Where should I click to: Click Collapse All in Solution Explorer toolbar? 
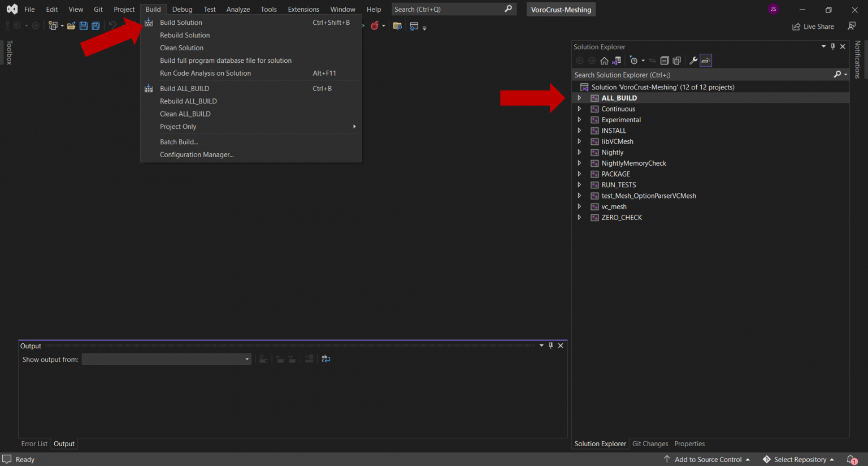[x=665, y=61]
